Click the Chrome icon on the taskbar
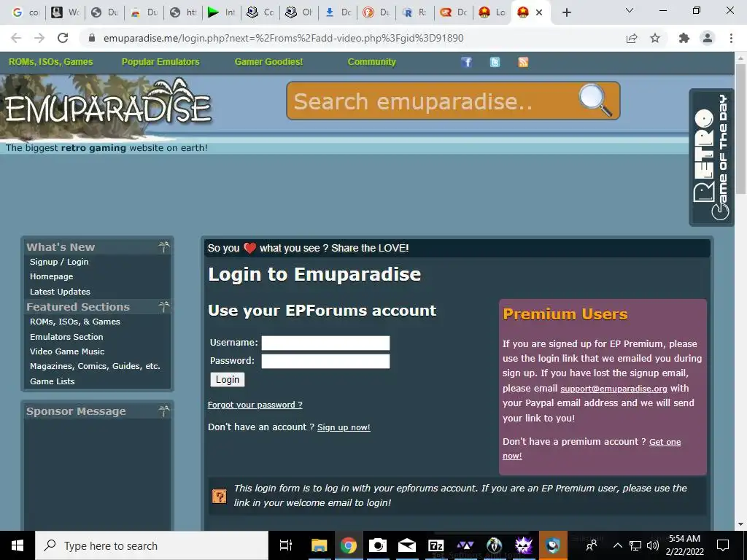The image size is (747, 560). [348, 545]
